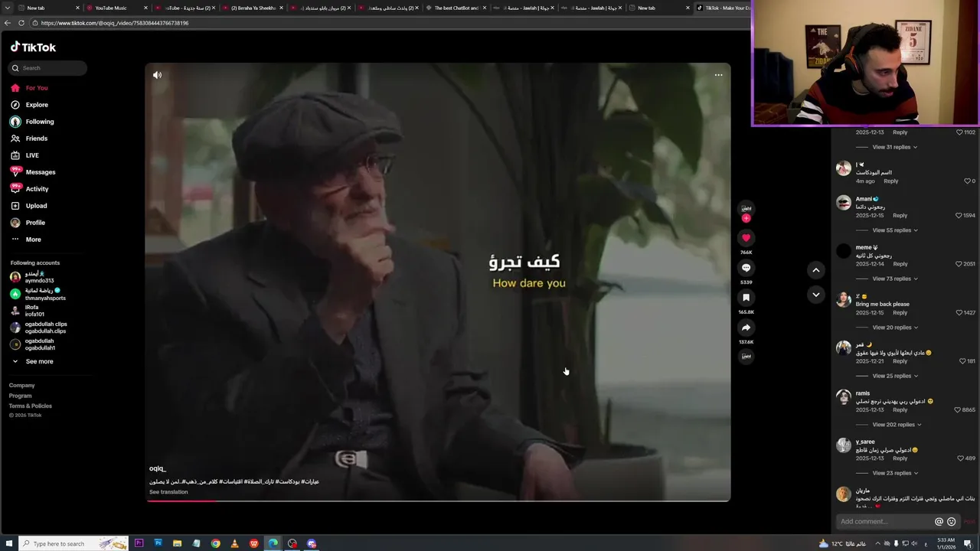Image resolution: width=980 pixels, height=551 pixels.
Task: Open comments with the speech bubble icon
Action: 746,268
